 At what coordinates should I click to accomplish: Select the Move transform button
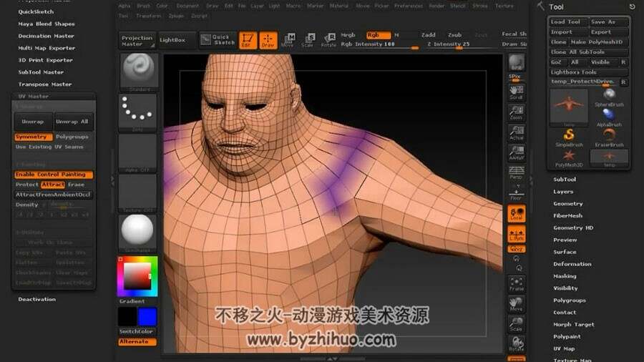point(288,40)
